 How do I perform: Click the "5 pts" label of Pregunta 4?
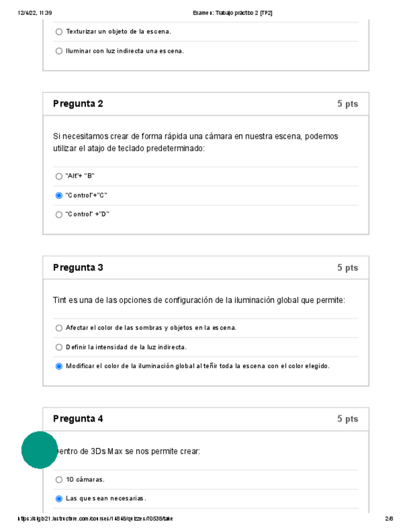click(347, 419)
